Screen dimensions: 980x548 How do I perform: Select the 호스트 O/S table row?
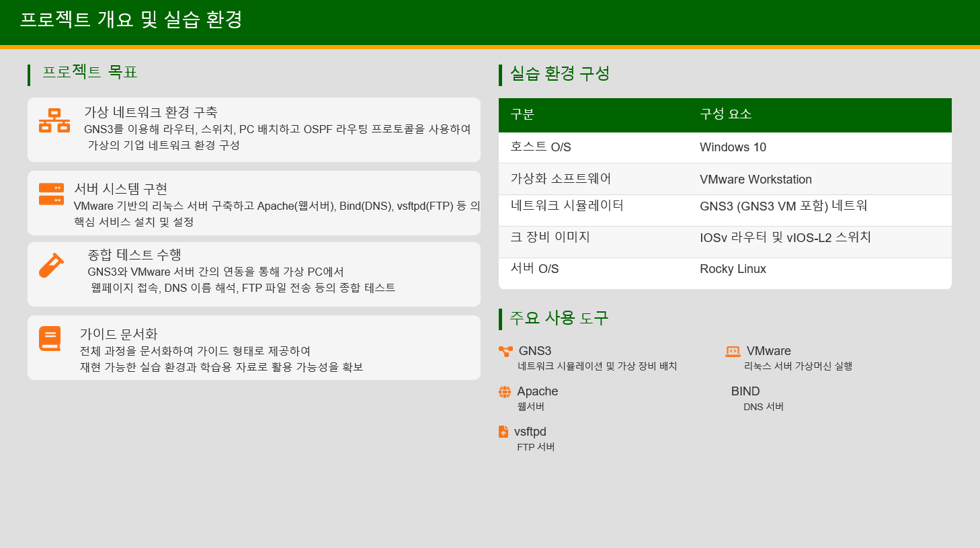(725, 147)
